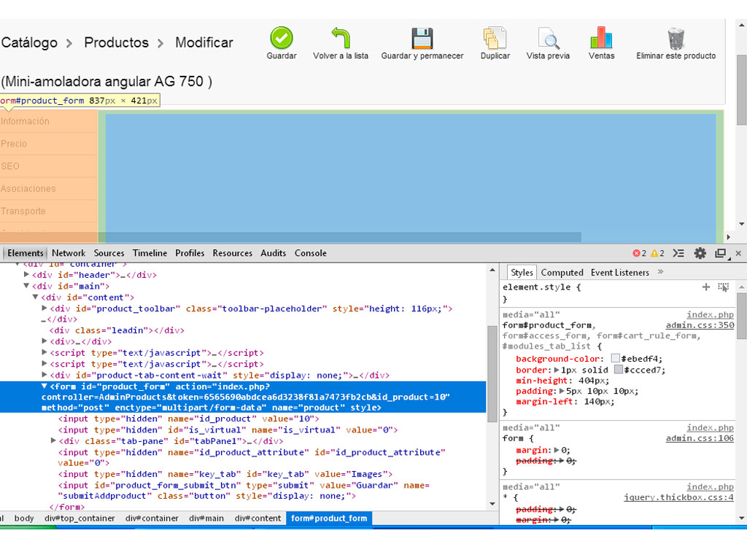Expand the tabPane1 div node
Image resolution: width=747 pixels, height=560 pixels.
coord(53,440)
